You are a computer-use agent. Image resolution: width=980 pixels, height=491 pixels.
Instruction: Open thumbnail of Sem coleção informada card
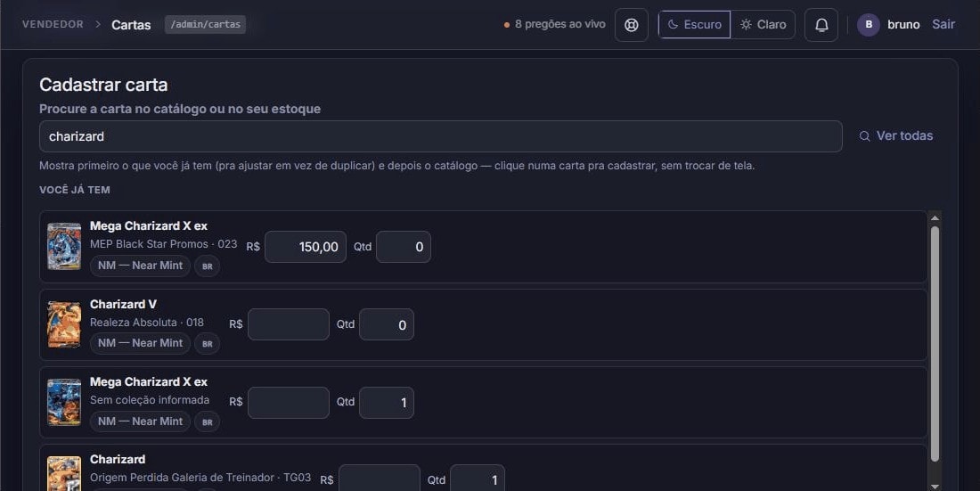pyautogui.click(x=64, y=402)
